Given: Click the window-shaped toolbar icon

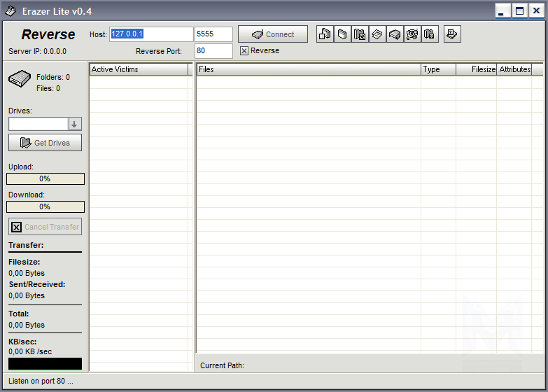Looking at the screenshot, I should 342,34.
